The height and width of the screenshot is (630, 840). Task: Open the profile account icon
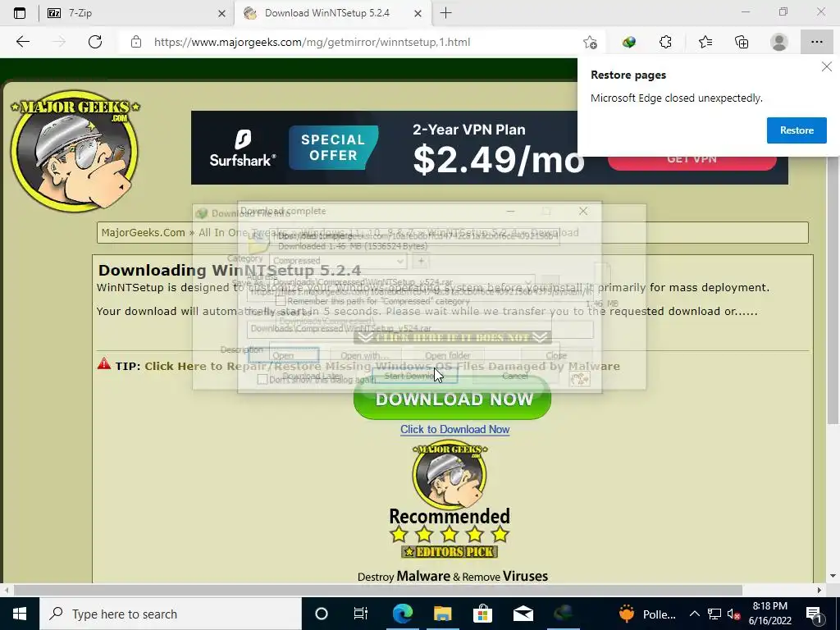pyautogui.click(x=779, y=42)
